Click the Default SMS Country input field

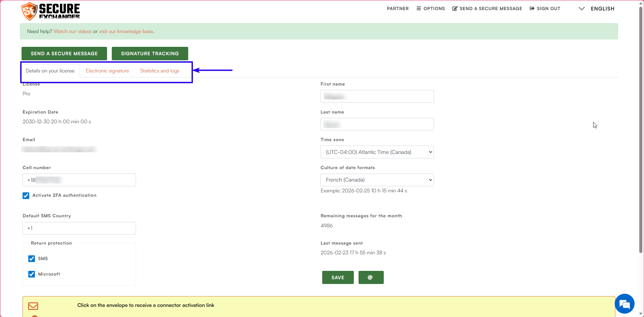coord(79,228)
